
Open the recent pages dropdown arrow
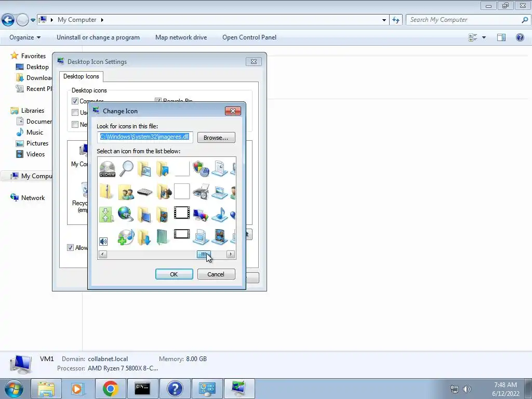tap(33, 20)
